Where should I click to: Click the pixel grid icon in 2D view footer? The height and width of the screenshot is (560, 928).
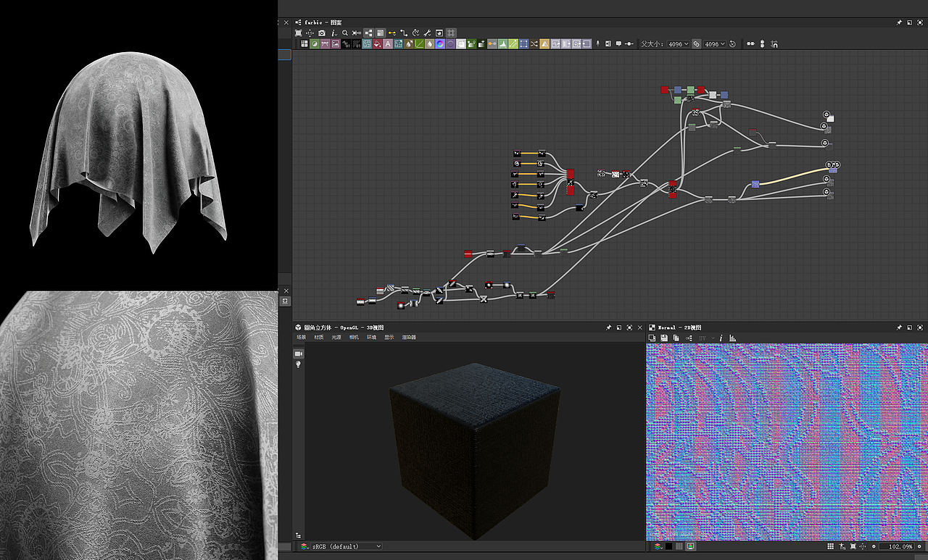click(831, 546)
